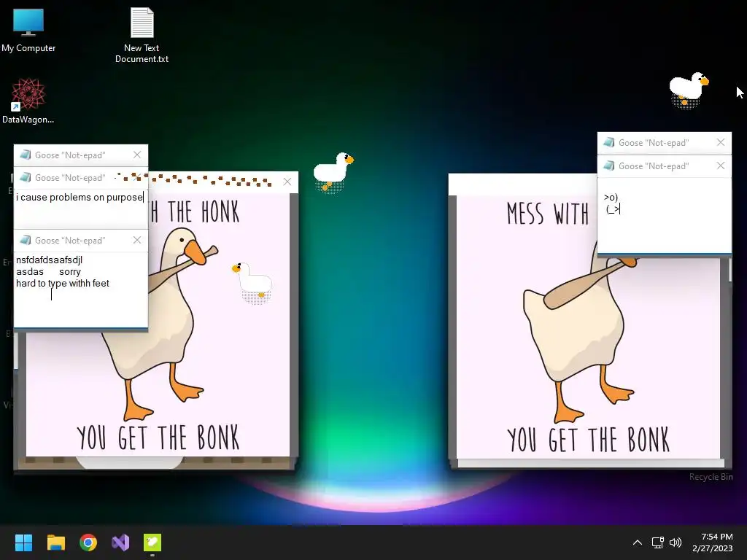
Task: Click the 'nsfdafdsaafsdjl' line in the Not-epad
Action: pos(49,260)
